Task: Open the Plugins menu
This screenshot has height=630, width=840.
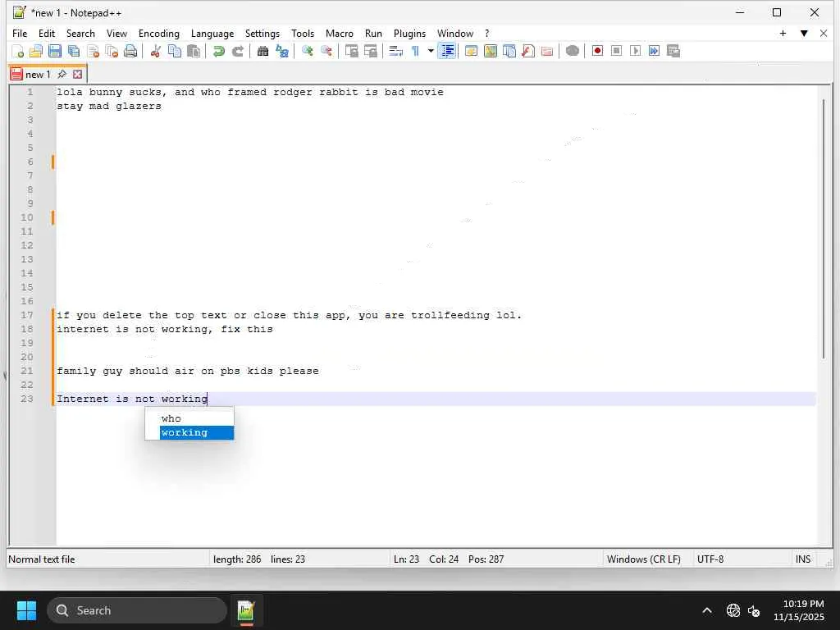Action: tap(410, 33)
